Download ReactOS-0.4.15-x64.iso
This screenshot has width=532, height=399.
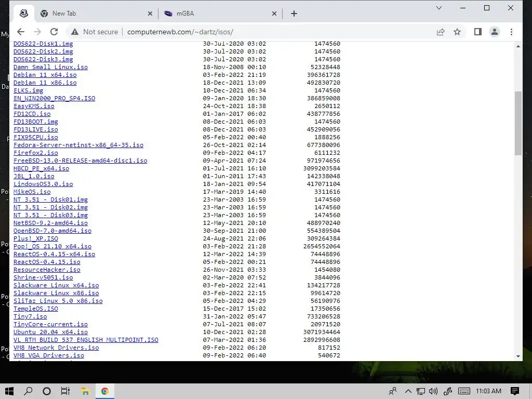54,254
